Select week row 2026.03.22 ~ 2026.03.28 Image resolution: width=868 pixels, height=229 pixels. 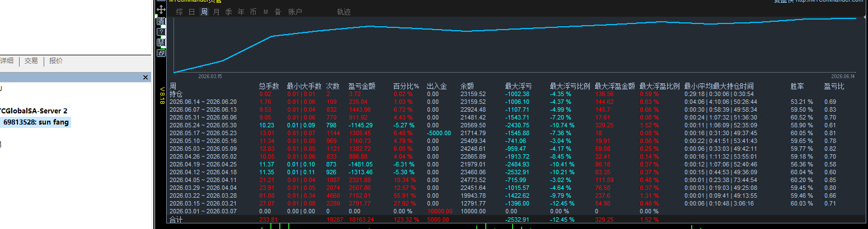tap(203, 195)
